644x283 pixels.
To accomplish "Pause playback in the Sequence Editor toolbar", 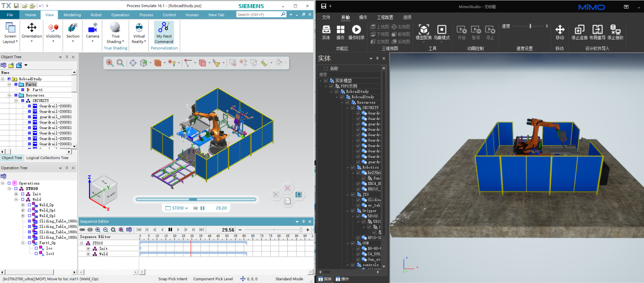I will [x=170, y=230].
